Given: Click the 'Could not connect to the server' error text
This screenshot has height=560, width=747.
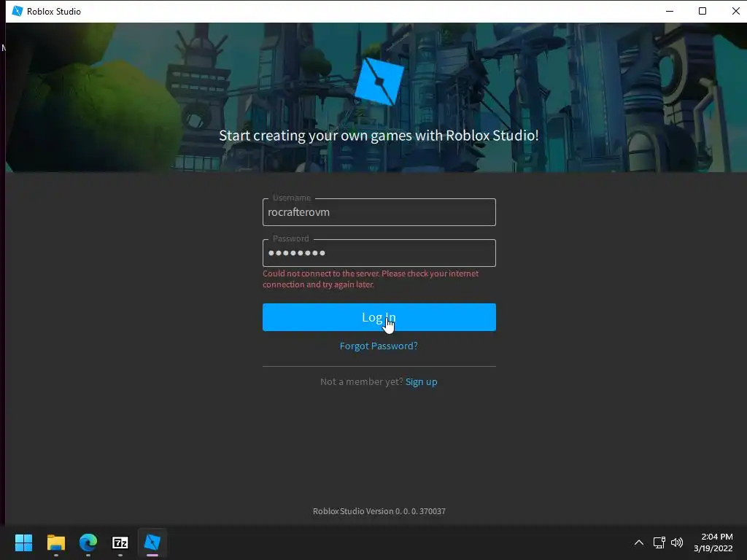Looking at the screenshot, I should (x=371, y=279).
